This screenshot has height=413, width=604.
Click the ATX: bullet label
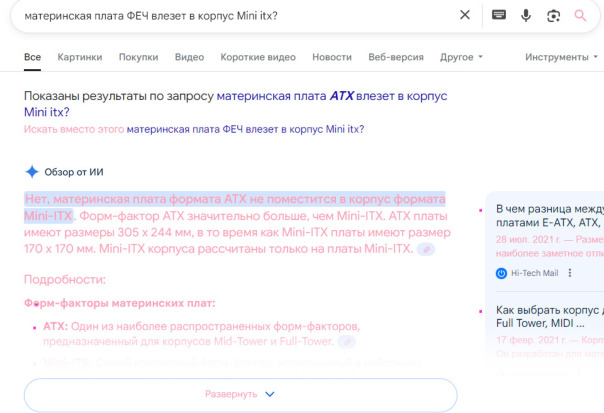(x=55, y=326)
